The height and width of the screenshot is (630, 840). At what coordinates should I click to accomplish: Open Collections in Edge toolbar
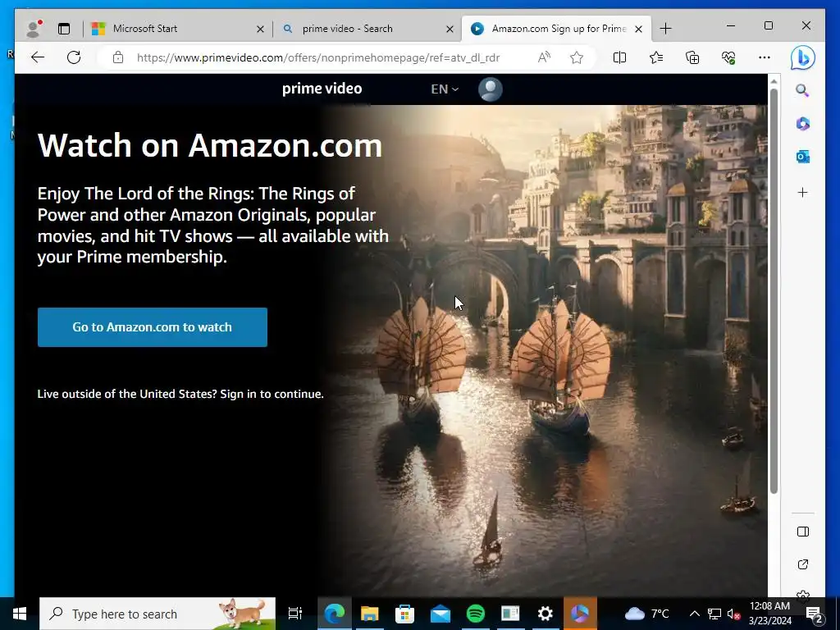[692, 57]
